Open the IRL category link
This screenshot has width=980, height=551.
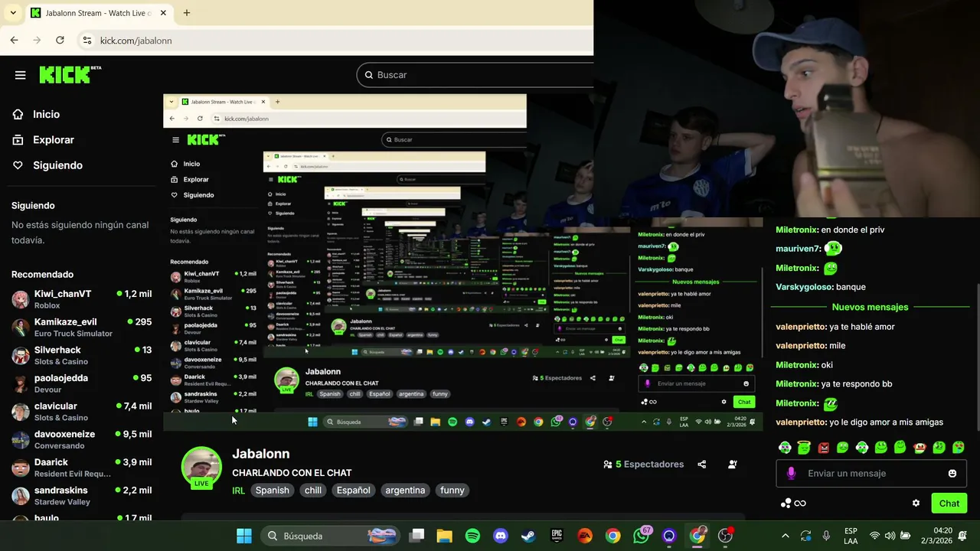238,491
